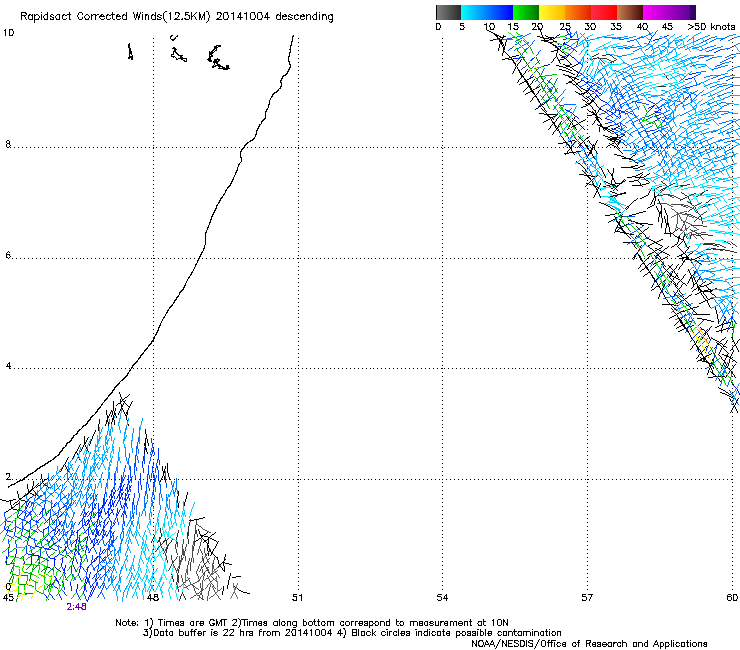Click the legend tick label '35'
This screenshot has width=740, height=650.
point(616,26)
